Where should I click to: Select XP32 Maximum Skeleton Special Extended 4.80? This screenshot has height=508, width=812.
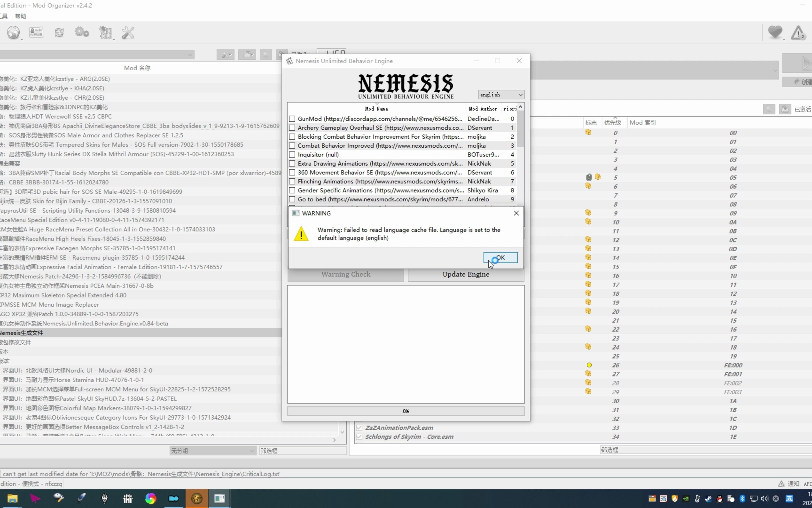point(141,295)
